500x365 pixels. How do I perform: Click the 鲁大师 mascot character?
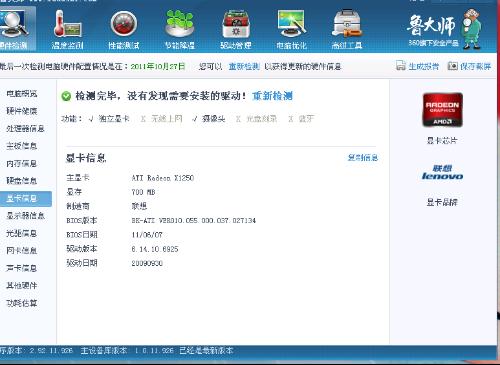click(x=472, y=29)
